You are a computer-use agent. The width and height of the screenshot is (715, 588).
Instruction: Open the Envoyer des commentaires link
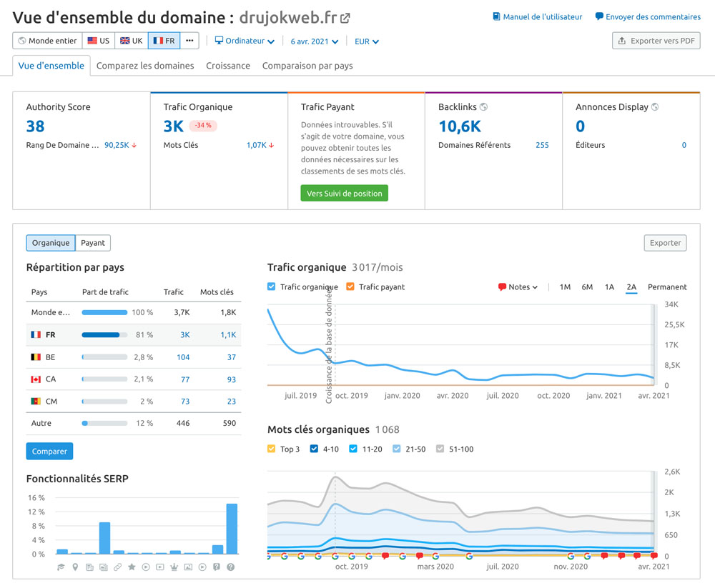click(653, 17)
